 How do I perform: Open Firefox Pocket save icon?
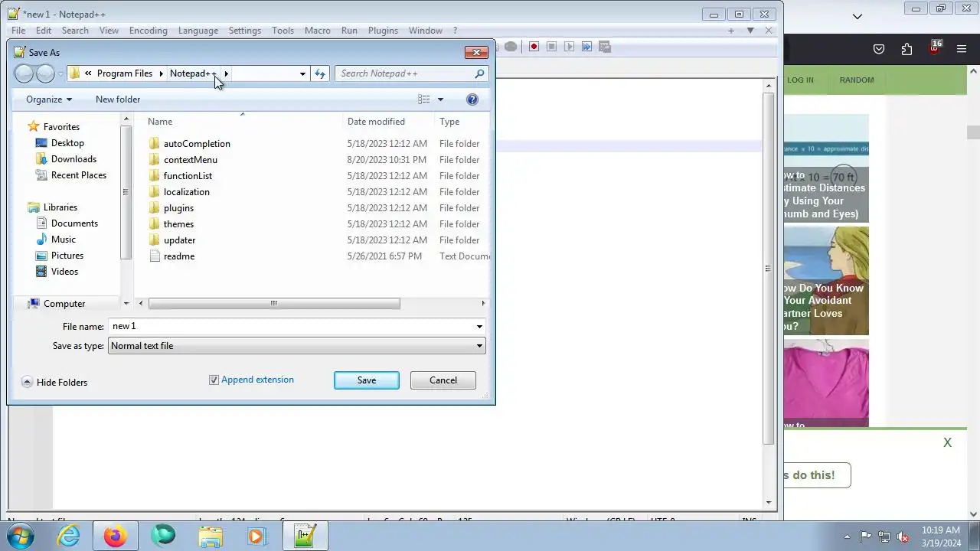879,49
